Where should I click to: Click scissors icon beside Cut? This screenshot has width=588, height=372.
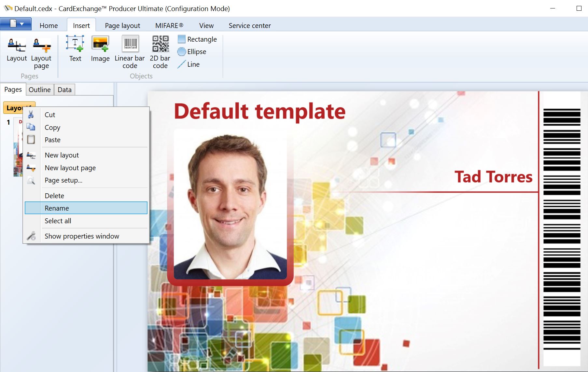(31, 115)
